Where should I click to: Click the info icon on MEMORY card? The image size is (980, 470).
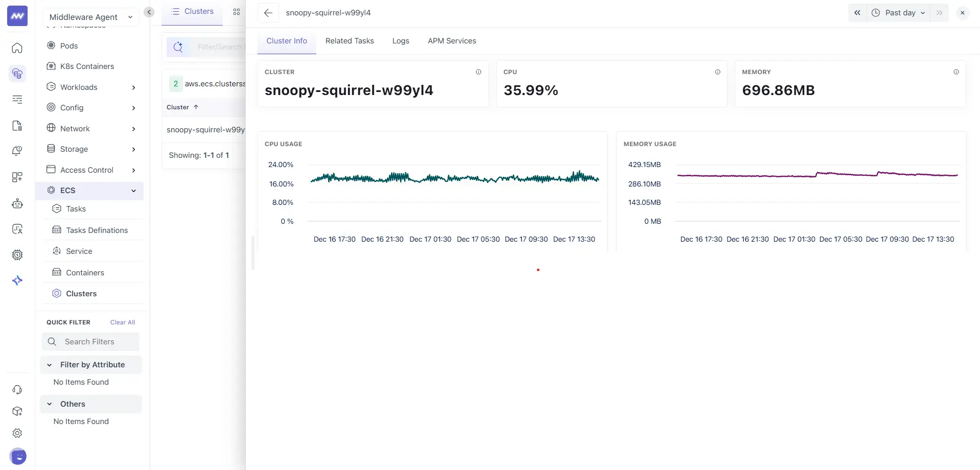pyautogui.click(x=956, y=72)
